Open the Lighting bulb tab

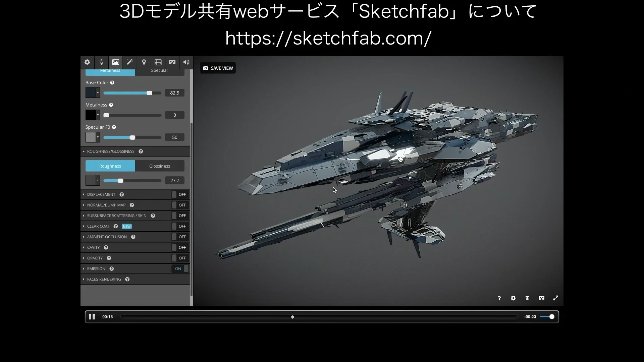[x=101, y=62]
